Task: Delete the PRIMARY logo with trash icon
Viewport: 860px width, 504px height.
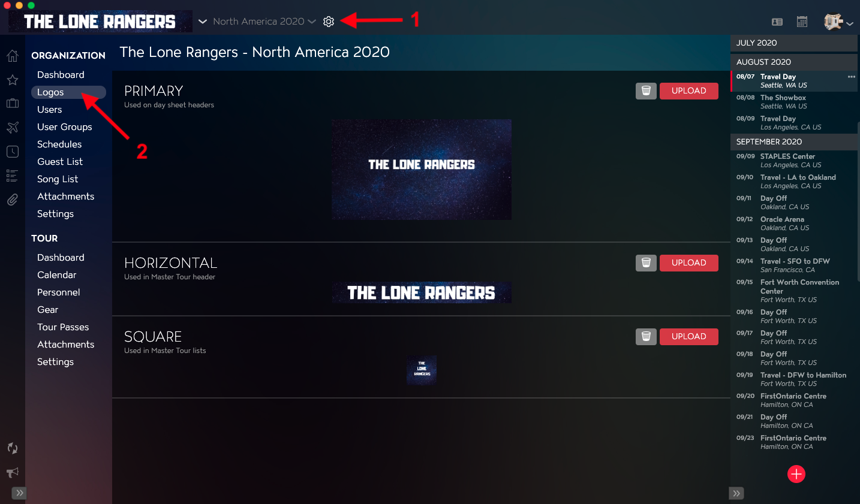Action: 646,91
